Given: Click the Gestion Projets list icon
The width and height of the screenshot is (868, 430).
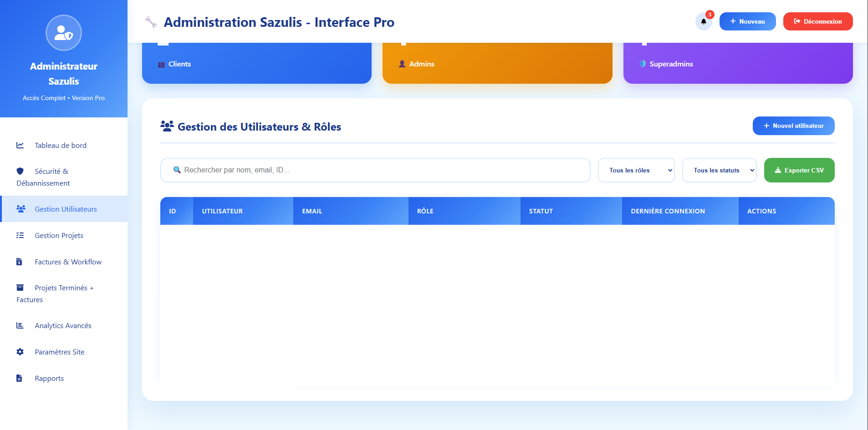Looking at the screenshot, I should [x=20, y=235].
